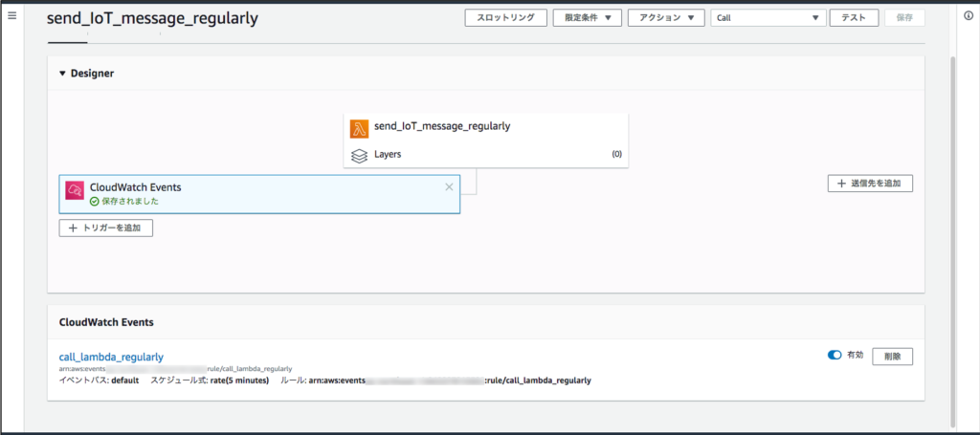
Task: Remove CloudWatch Events trigger with X
Action: pos(449,187)
